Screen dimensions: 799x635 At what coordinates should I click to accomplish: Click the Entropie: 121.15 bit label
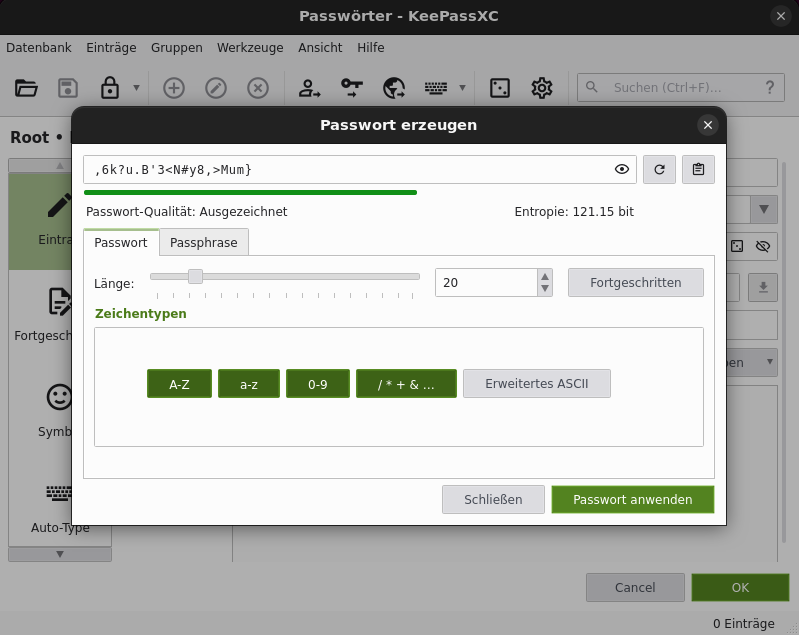click(x=574, y=212)
